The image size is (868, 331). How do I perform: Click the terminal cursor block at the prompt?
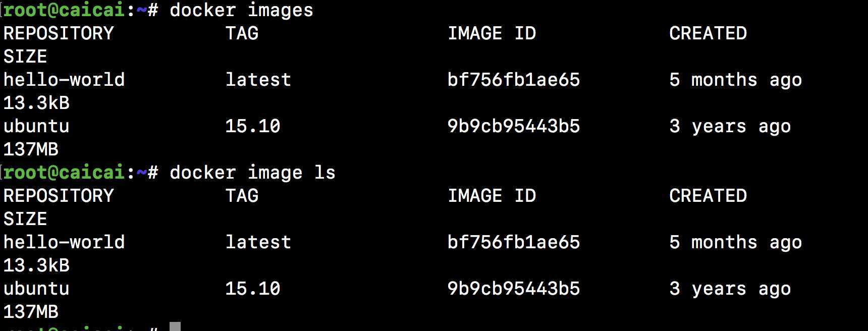[x=175, y=326]
